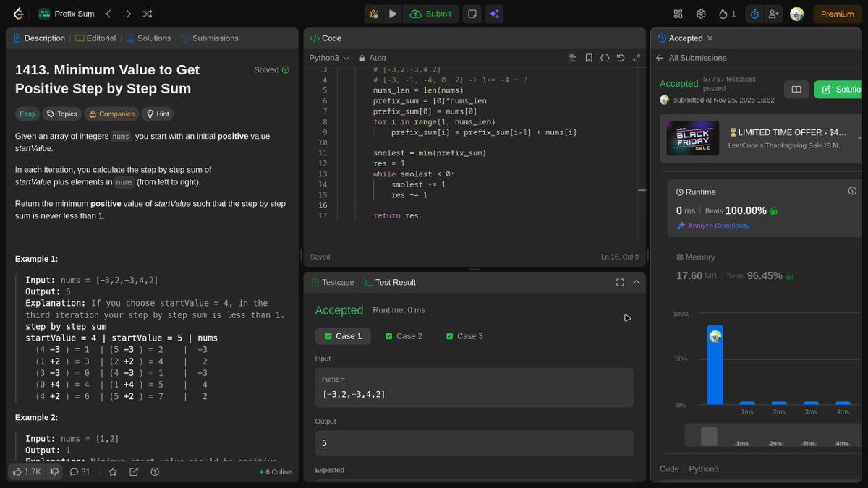Viewport: 868px width, 488px height.
Task: Click the bookmark icon in code editor
Action: [x=589, y=58]
